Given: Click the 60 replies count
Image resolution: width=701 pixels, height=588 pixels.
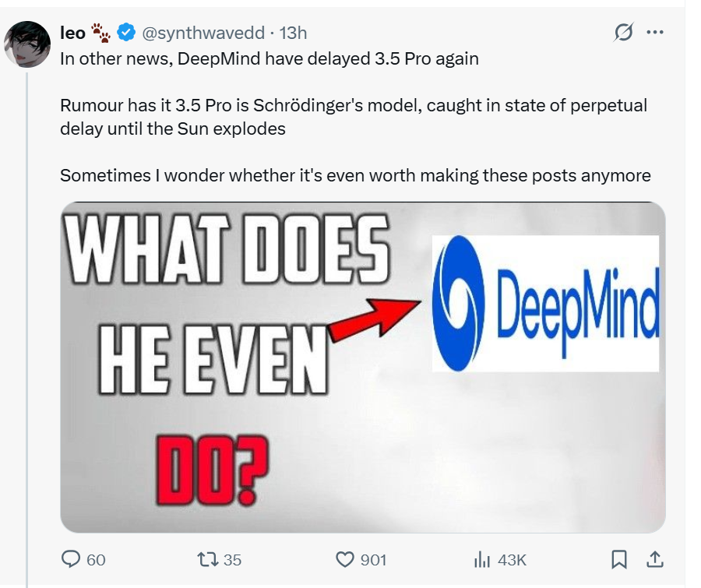Looking at the screenshot, I should [96, 560].
